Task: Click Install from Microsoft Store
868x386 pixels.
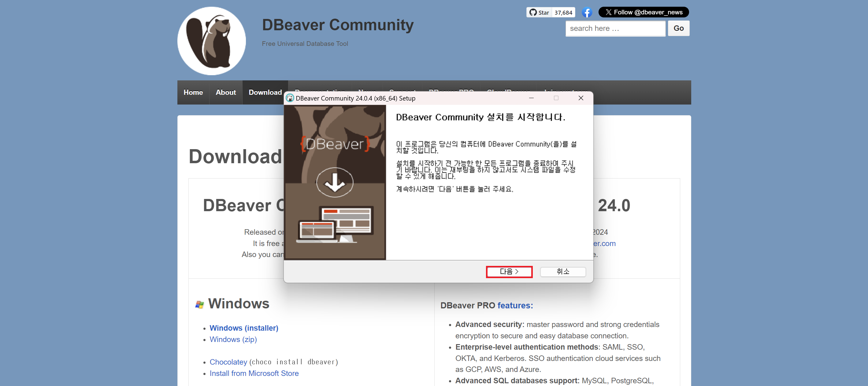Action: coord(254,373)
